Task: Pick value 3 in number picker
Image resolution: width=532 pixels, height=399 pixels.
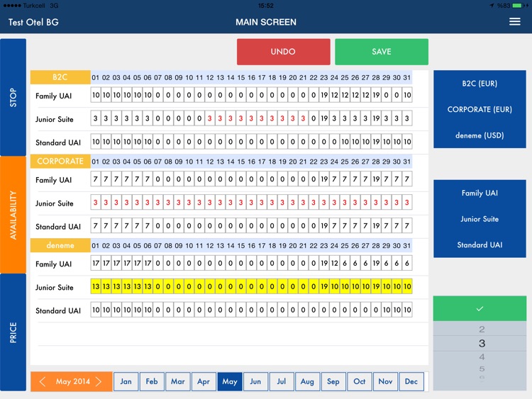Action: 482,344
